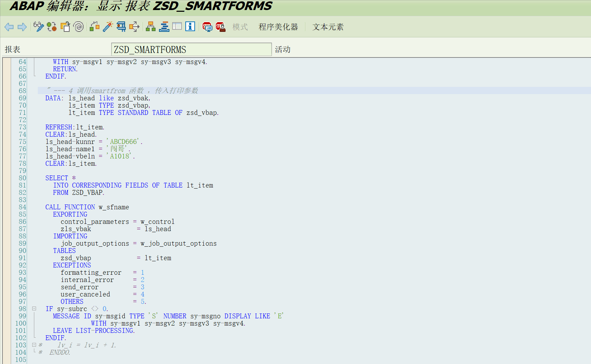Image resolution: width=591 pixels, height=364 pixels.
Task: Click 'INTO CORRESPONDING FIELDS OF TABLE' line
Action: (133, 185)
